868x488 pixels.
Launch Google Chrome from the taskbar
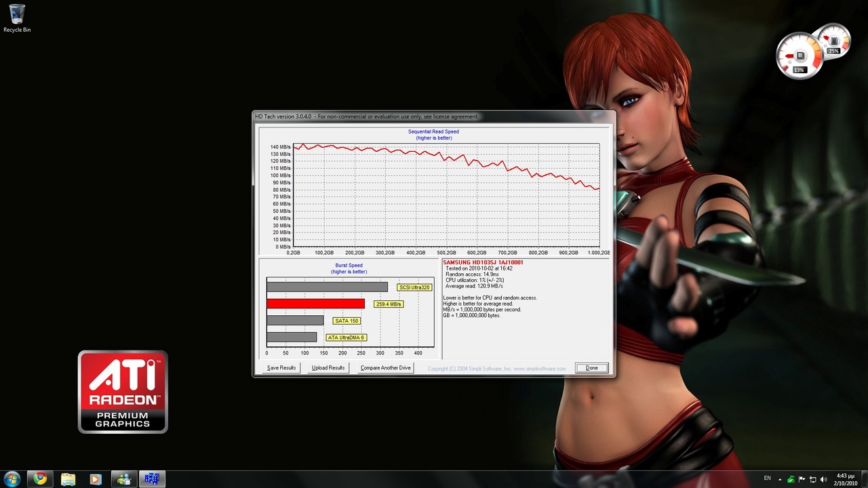40,479
